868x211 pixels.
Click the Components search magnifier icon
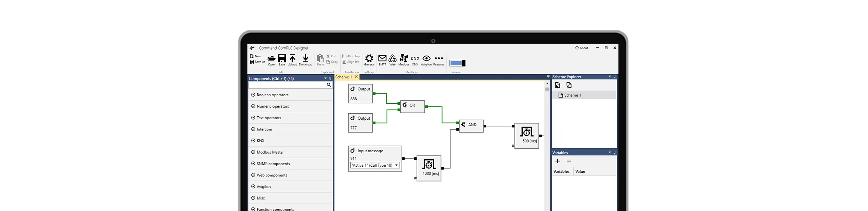(329, 85)
